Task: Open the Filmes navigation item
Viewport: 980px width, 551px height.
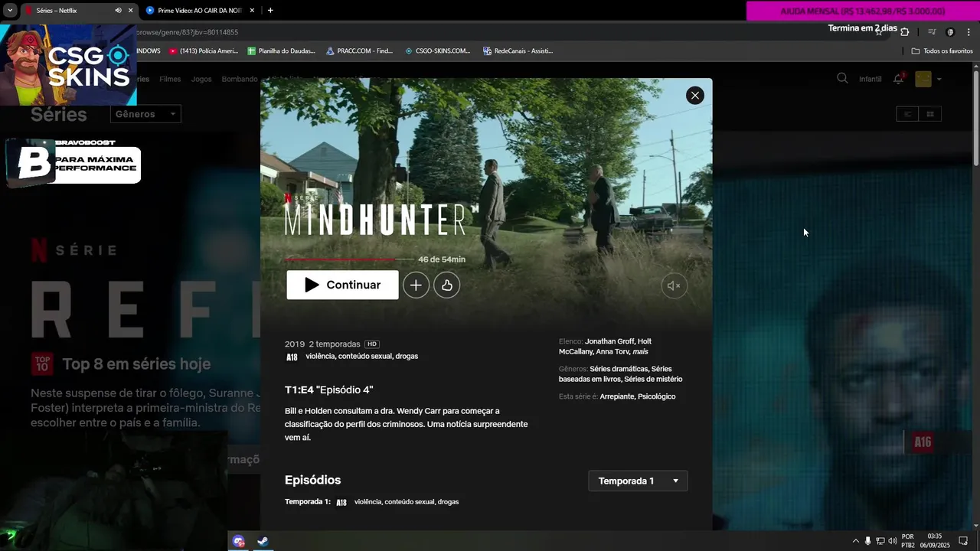Action: [170, 79]
